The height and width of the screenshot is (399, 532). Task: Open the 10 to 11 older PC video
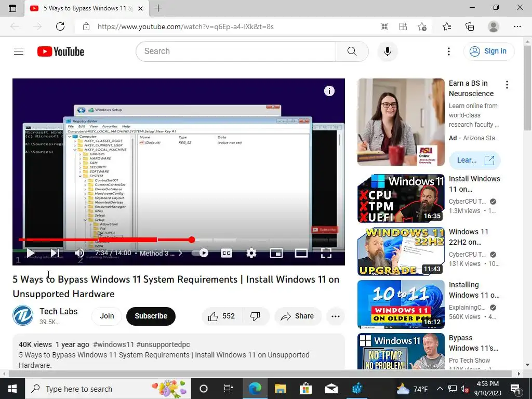[x=401, y=304]
